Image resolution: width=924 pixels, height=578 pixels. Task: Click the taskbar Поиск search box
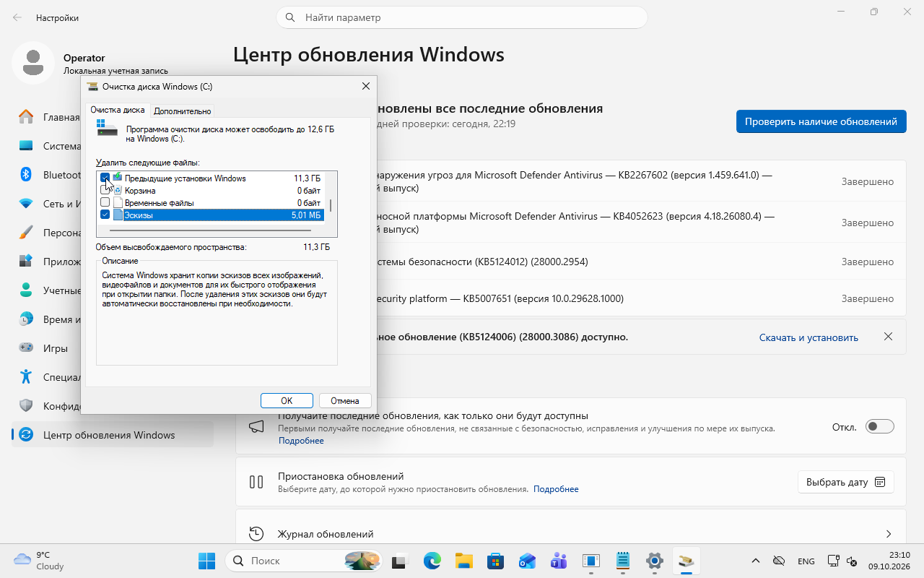pos(303,561)
